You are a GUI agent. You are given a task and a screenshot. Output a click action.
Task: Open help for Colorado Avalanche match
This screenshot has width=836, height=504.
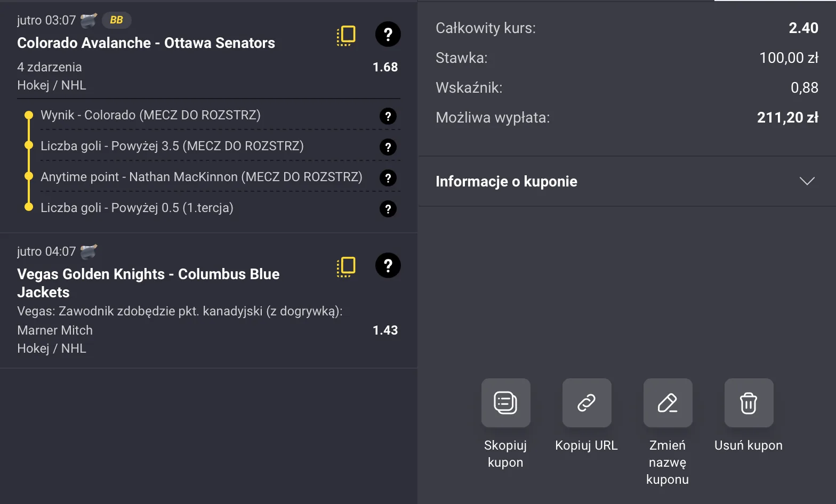point(388,35)
